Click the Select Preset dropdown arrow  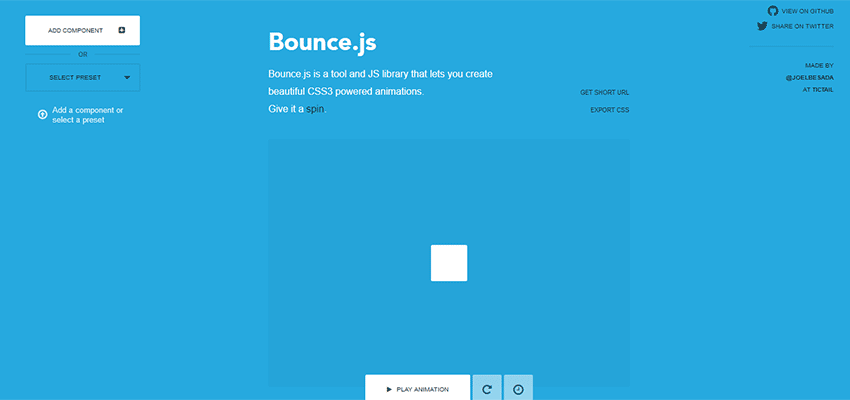(x=127, y=78)
